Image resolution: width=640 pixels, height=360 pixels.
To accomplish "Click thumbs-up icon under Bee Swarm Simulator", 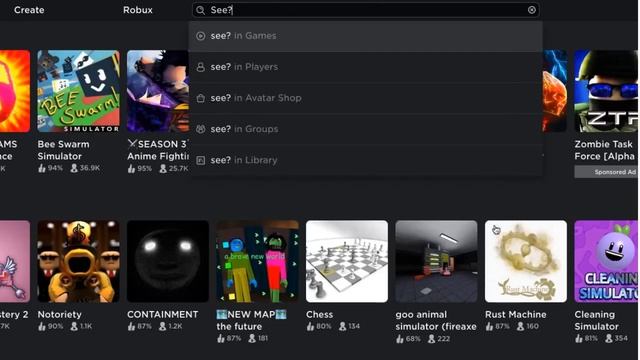I will pos(42,168).
